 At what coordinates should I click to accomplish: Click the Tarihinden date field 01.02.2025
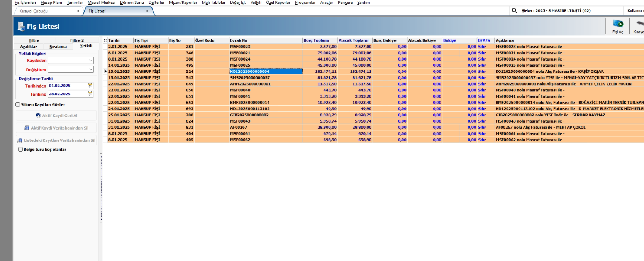(67, 86)
